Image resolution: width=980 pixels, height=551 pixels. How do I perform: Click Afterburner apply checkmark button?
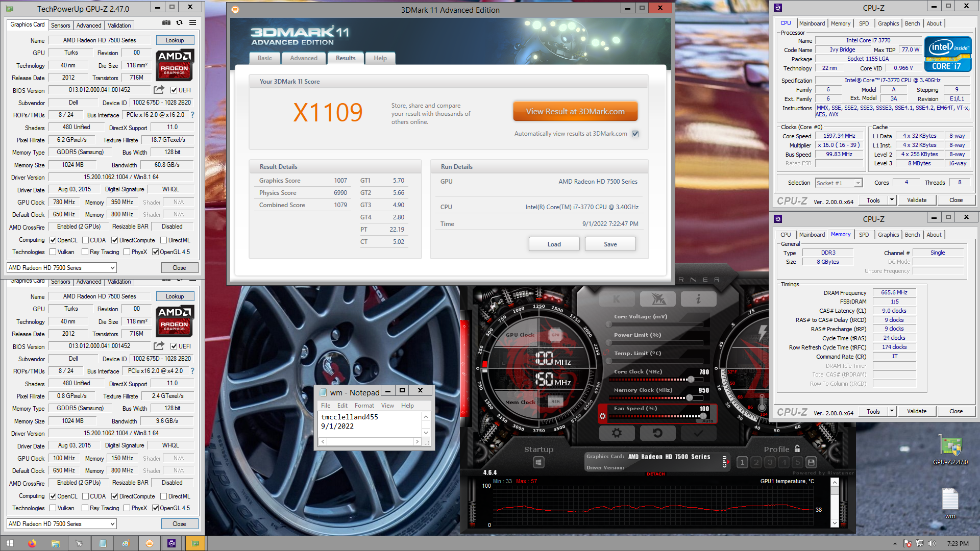click(698, 433)
